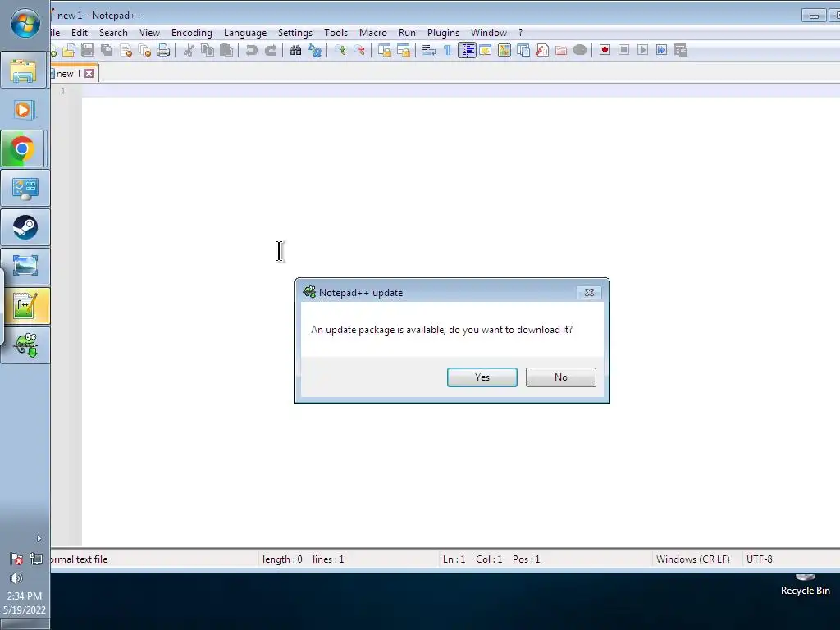Click the volume speaker tray icon
The width and height of the screenshot is (840, 630).
16,578
